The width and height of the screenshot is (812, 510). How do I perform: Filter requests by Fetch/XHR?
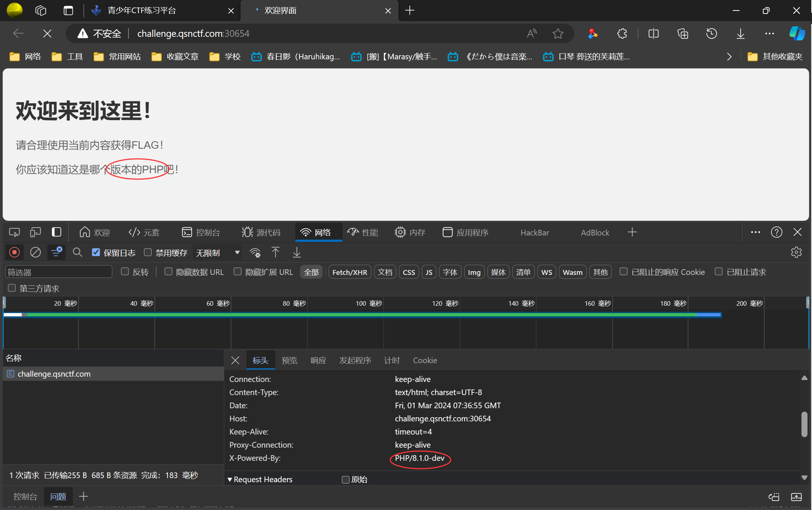(350, 272)
